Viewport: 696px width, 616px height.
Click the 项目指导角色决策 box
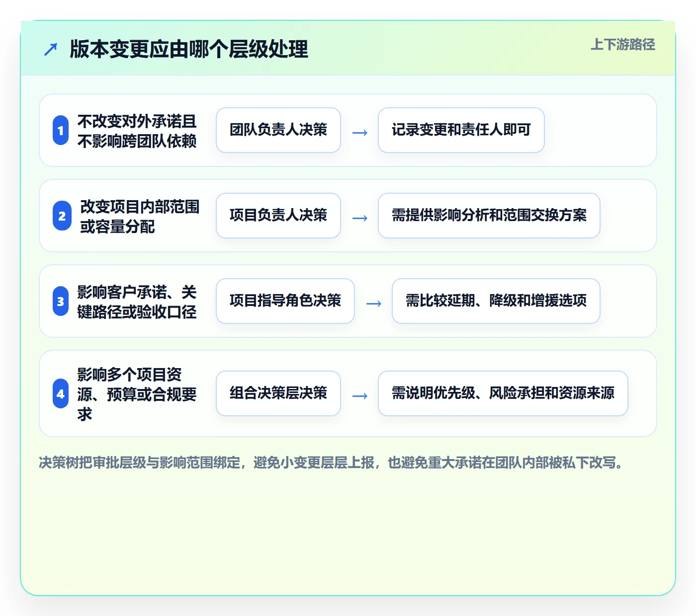click(x=285, y=301)
